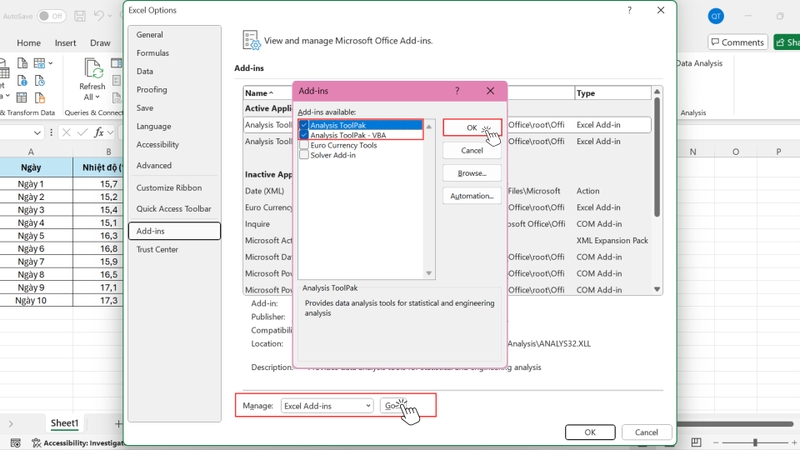Click the Comments button
800x450 pixels.
pos(738,42)
